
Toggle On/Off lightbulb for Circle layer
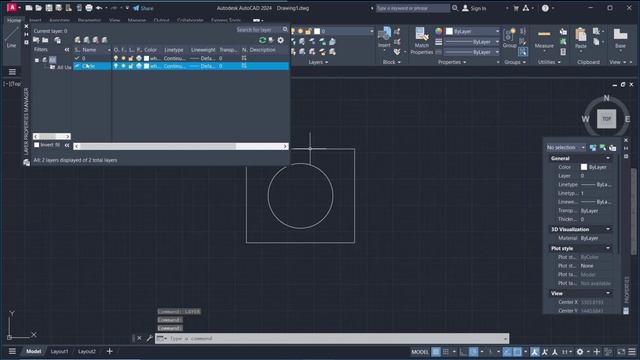[116, 66]
